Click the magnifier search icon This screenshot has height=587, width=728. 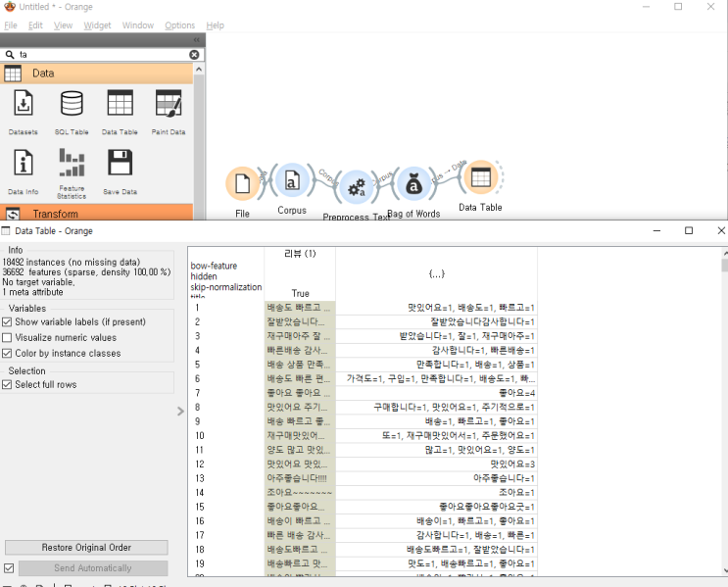10,55
